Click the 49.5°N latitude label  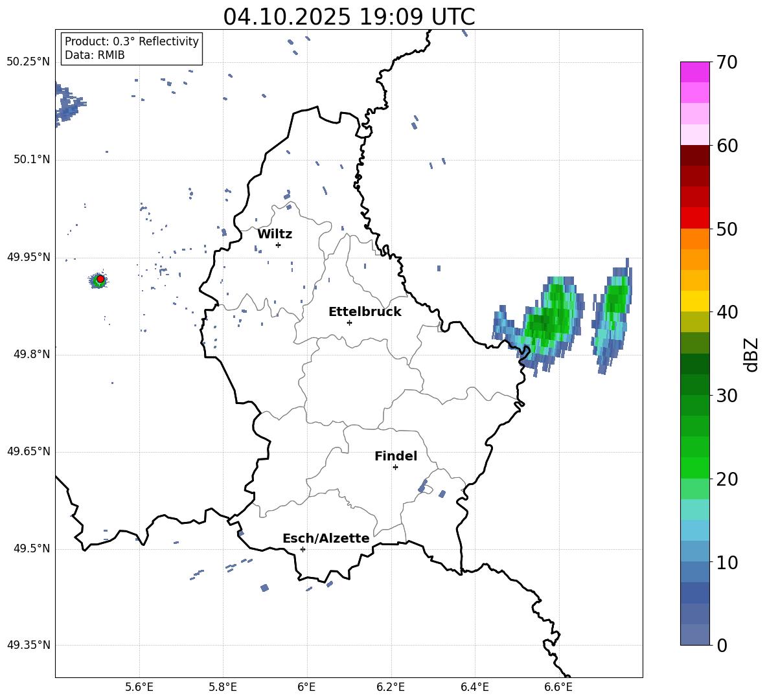(32, 548)
